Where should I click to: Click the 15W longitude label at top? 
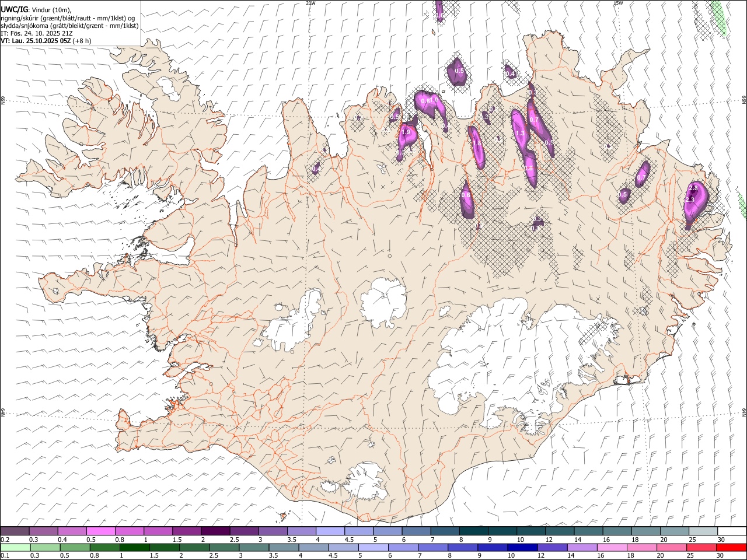(x=618, y=3)
